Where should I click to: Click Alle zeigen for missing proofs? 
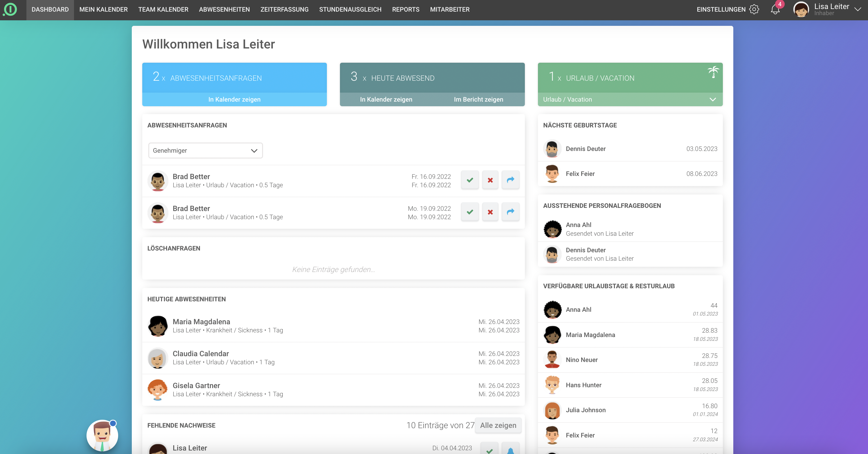(498, 425)
